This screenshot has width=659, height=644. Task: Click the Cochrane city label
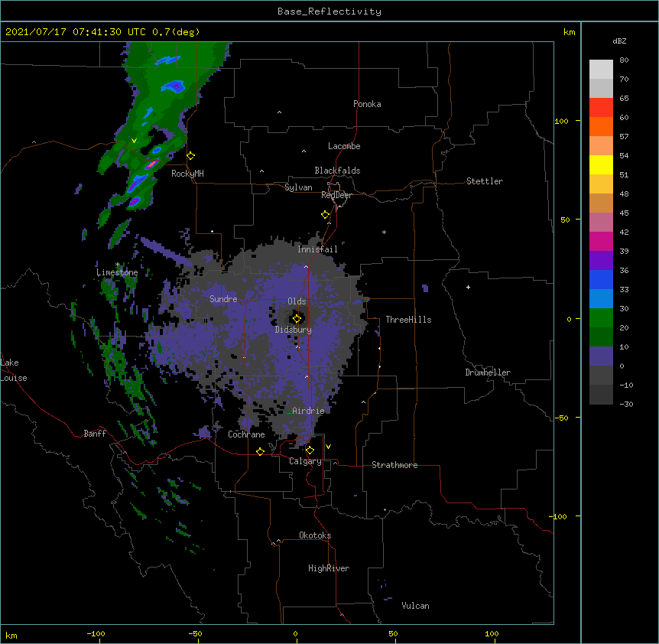[246, 434]
